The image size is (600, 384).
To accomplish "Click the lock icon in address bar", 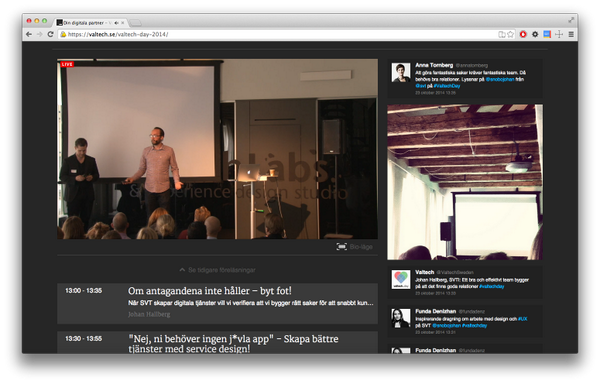I will (x=63, y=34).
